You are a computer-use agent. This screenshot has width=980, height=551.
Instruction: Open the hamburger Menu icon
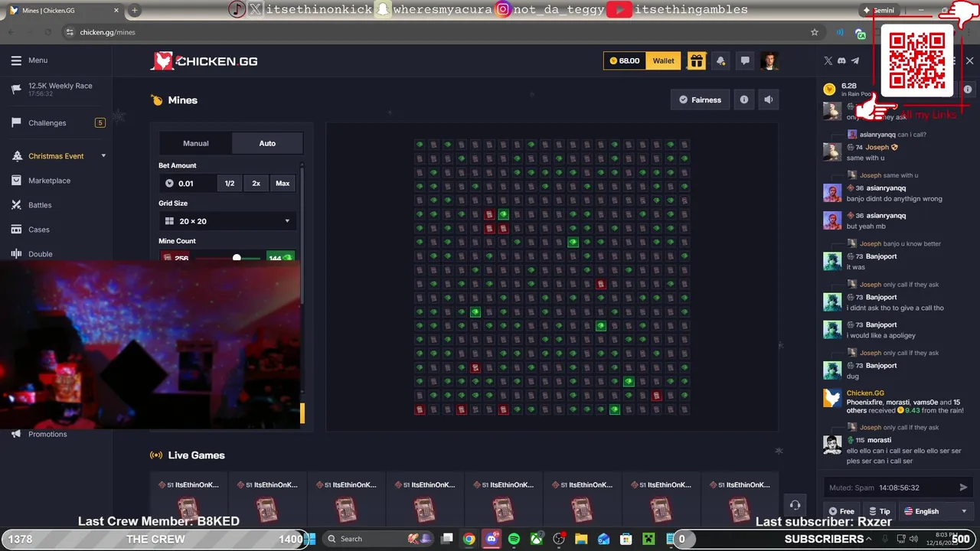click(16, 60)
